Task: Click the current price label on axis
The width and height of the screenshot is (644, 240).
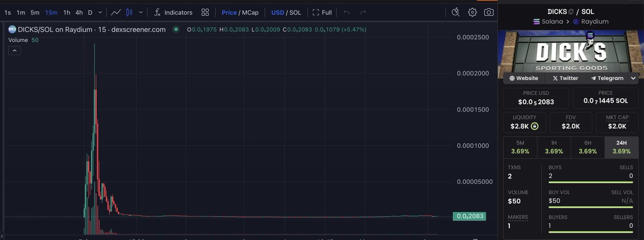Action: click(x=470, y=216)
